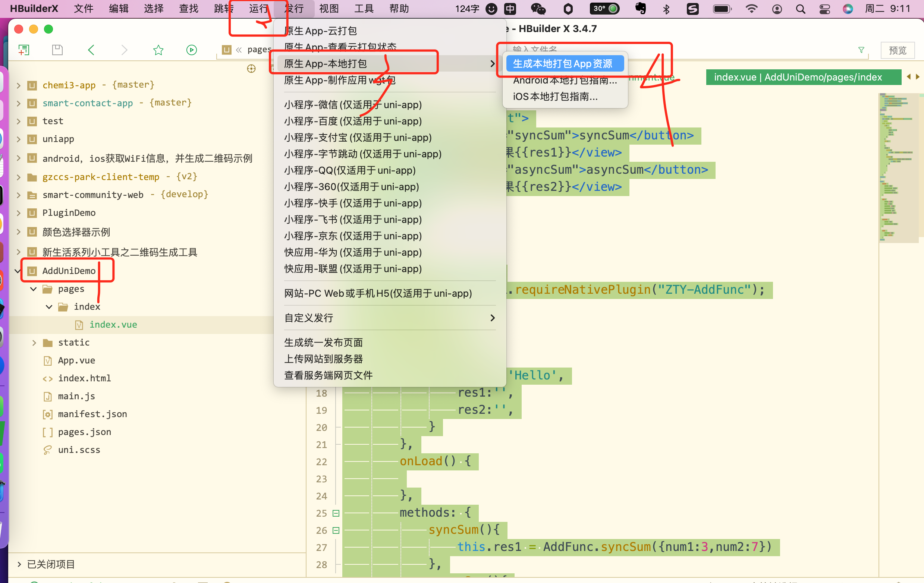This screenshot has height=583, width=924.
Task: Click the Chinese input method icon
Action: pos(510,9)
